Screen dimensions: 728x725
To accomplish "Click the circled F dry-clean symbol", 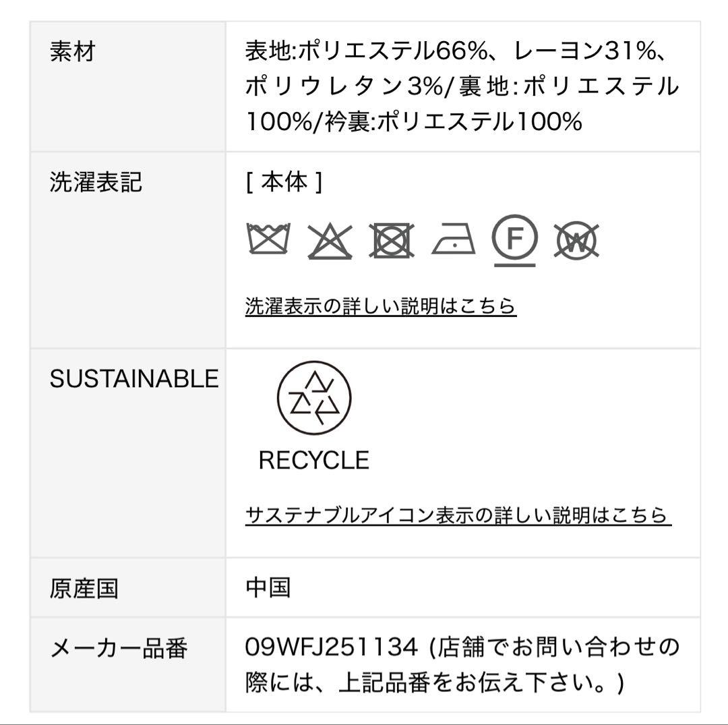I will tap(515, 241).
